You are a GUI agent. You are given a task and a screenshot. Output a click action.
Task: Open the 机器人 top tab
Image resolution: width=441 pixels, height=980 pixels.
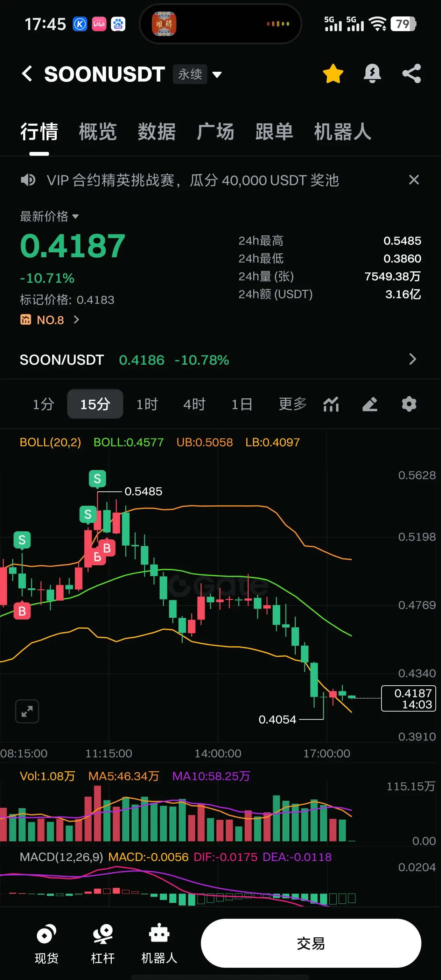[343, 132]
